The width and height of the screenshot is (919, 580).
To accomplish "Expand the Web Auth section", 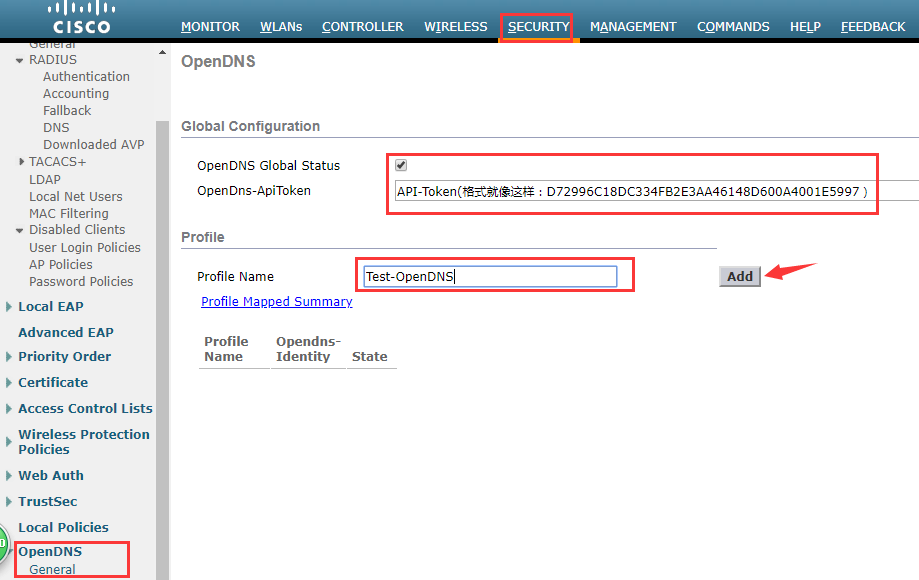I will pos(9,476).
